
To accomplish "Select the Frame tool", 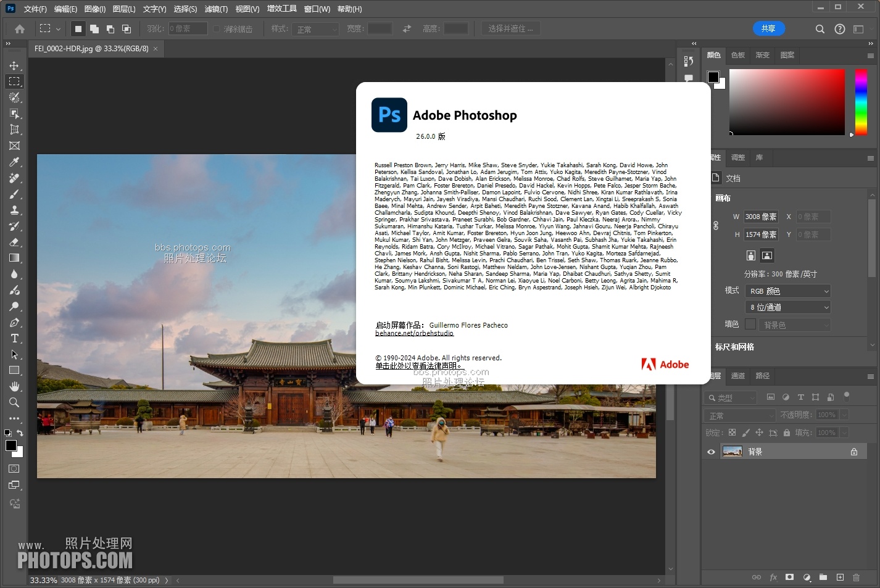I will pyautogui.click(x=14, y=146).
